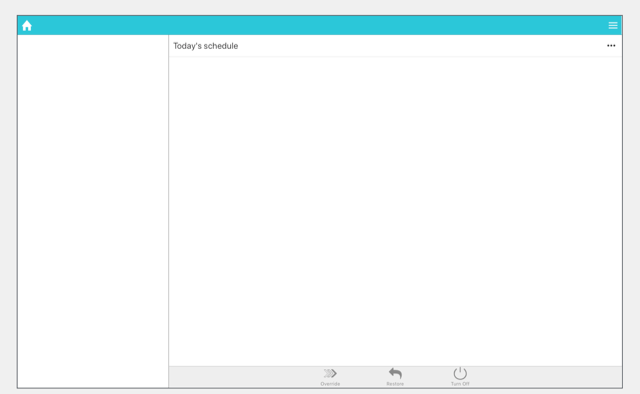The image size is (640, 394).
Task: Return home using the white house icon
Action: click(27, 26)
